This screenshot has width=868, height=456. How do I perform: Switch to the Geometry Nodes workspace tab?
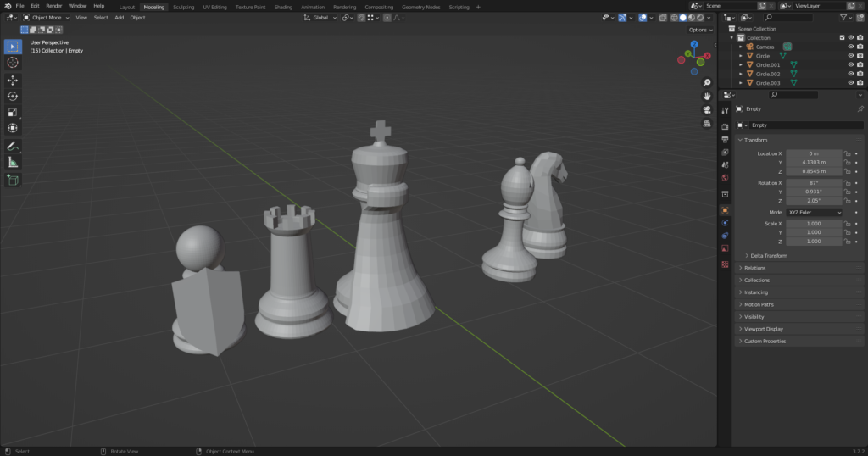pos(420,7)
